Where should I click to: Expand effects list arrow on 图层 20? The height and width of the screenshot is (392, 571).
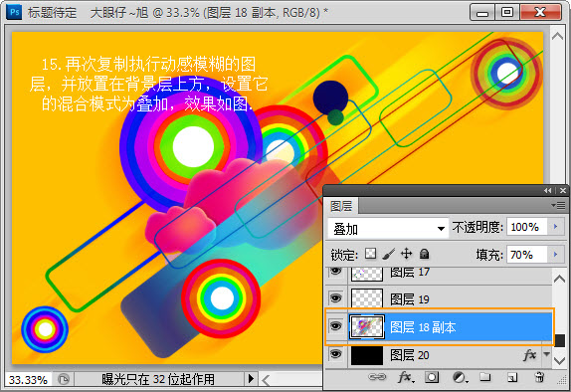[x=546, y=353]
